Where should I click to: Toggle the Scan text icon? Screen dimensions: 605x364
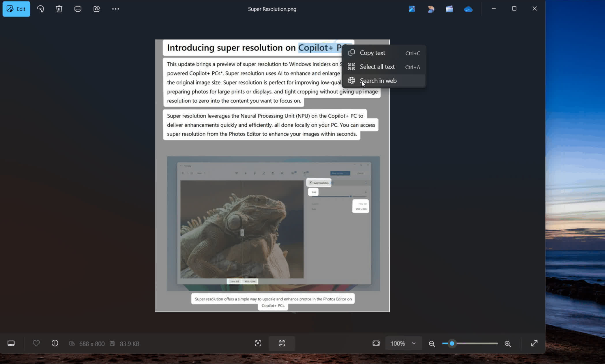pyautogui.click(x=282, y=343)
